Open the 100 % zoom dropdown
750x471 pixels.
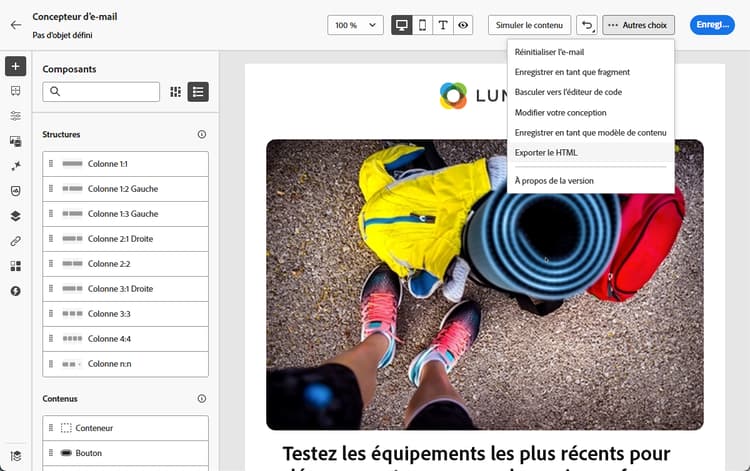point(355,25)
